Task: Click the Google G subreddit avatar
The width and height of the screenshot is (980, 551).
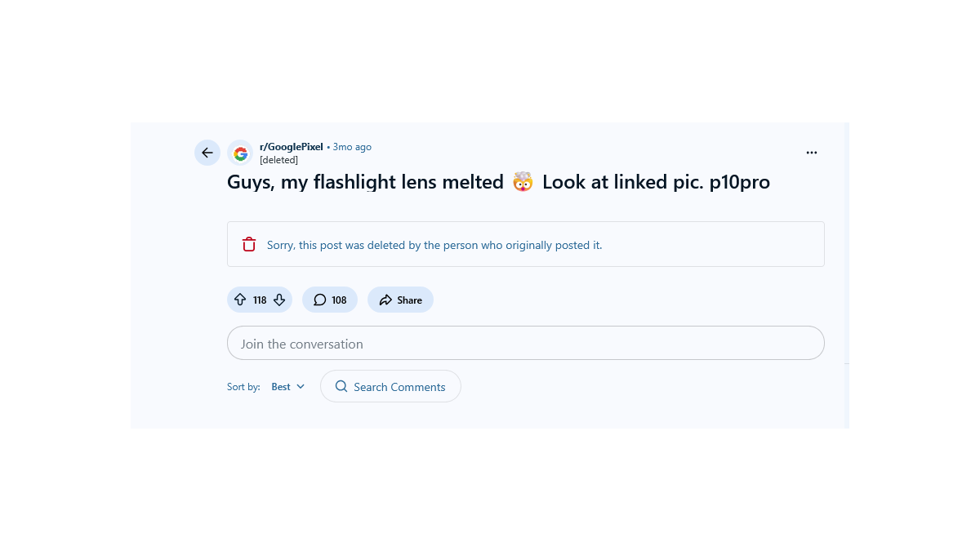Action: [x=240, y=153]
